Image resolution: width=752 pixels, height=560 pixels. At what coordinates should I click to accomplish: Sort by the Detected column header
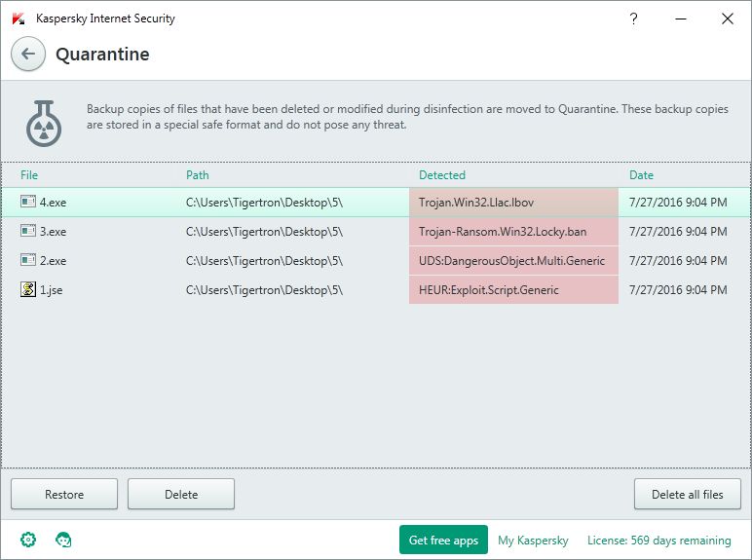pos(442,175)
